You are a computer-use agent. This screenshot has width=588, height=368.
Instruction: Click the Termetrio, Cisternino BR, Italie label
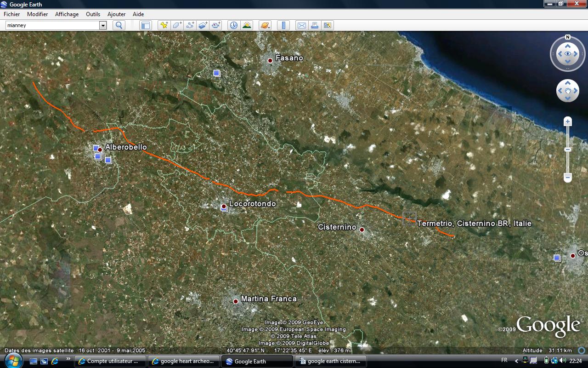pyautogui.click(x=474, y=224)
